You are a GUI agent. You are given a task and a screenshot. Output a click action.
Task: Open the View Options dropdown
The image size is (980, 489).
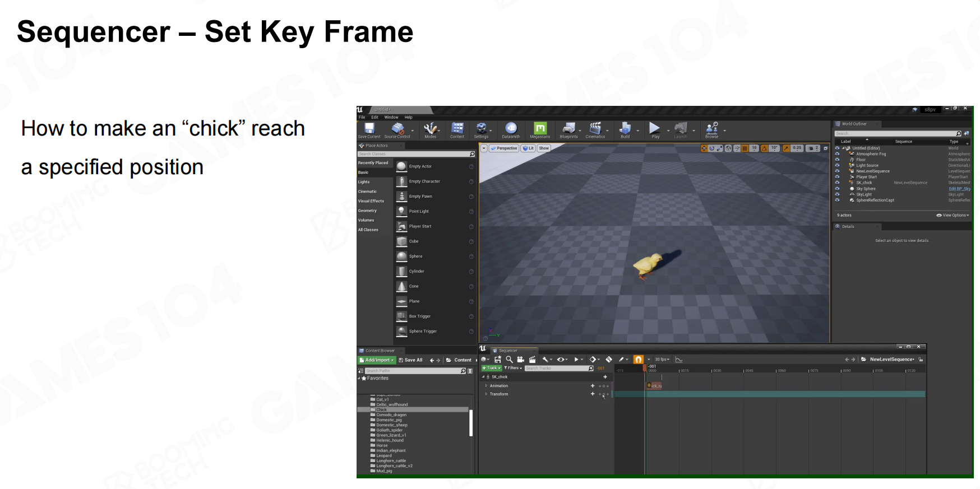(952, 215)
